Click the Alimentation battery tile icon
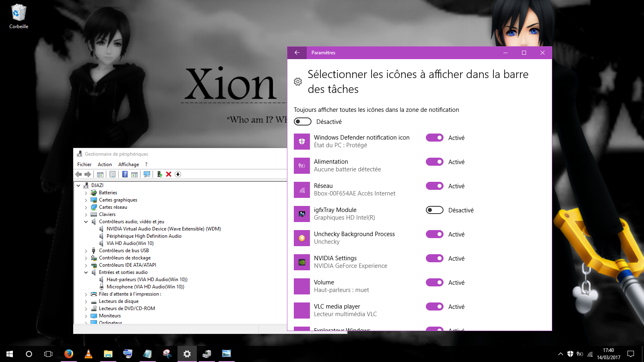 302,166
